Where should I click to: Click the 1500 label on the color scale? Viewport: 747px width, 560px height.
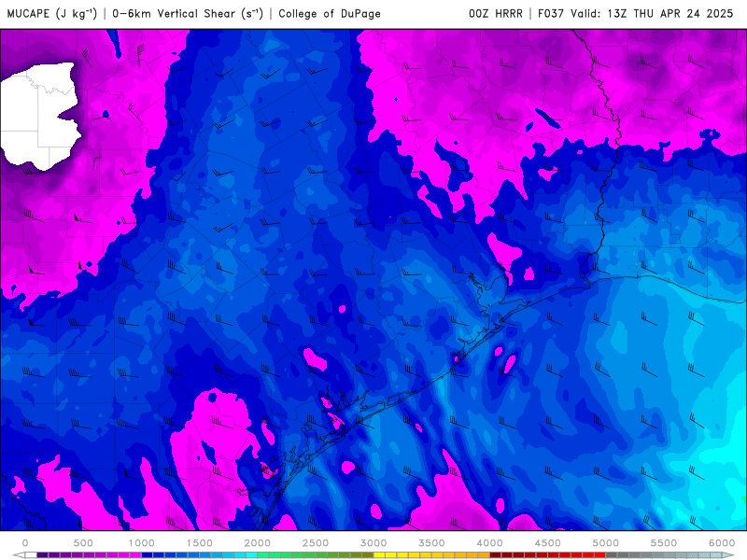pyautogui.click(x=199, y=543)
